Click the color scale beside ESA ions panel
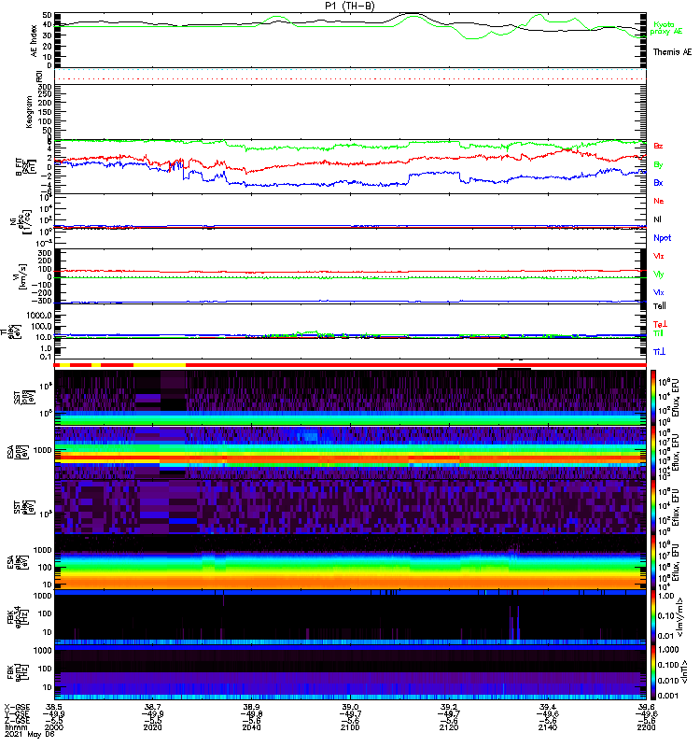This screenshot has height=747, width=700. coord(653,452)
